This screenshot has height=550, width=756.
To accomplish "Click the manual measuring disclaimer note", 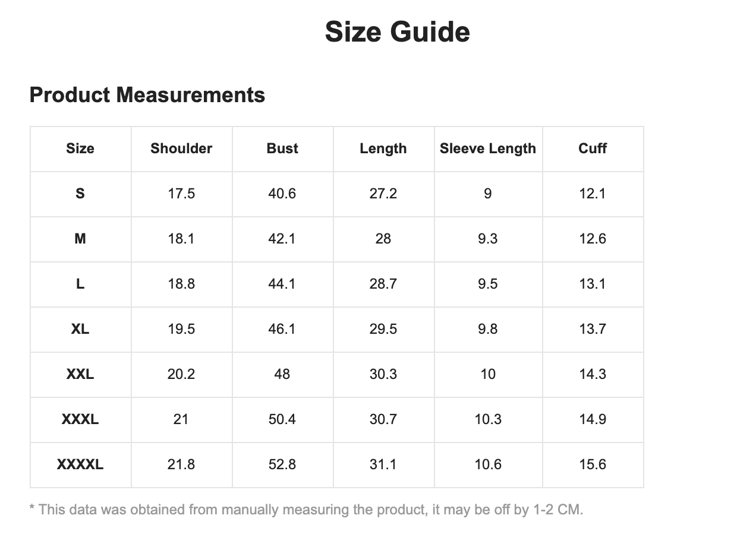I will [307, 510].
